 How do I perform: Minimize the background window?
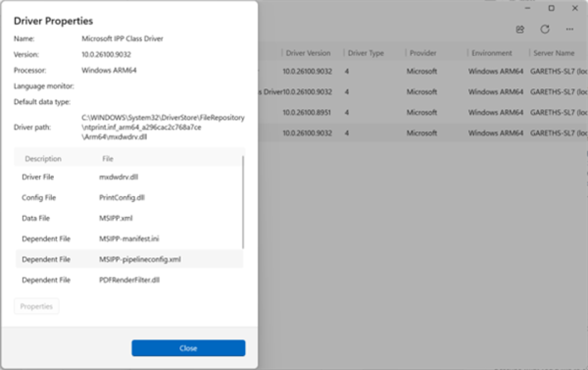528,8
